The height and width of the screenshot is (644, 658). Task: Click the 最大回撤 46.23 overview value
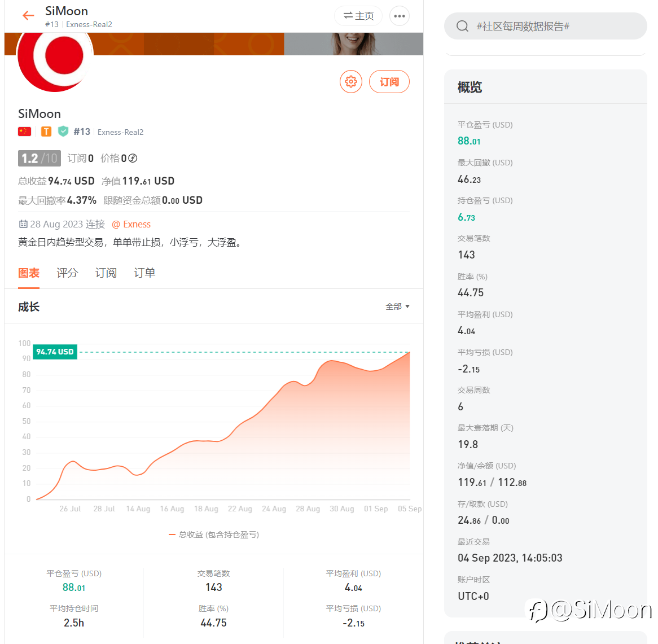pos(469,179)
